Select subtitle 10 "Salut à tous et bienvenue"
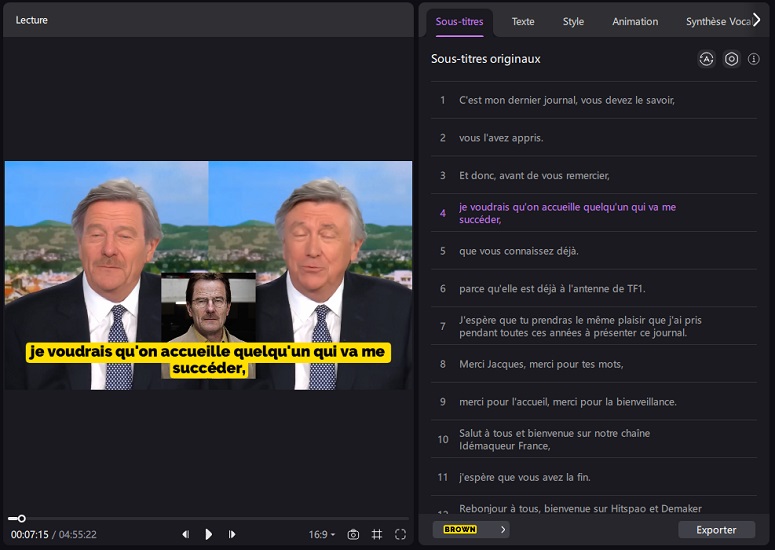Image resolution: width=775 pixels, height=550 pixels. tap(594, 439)
